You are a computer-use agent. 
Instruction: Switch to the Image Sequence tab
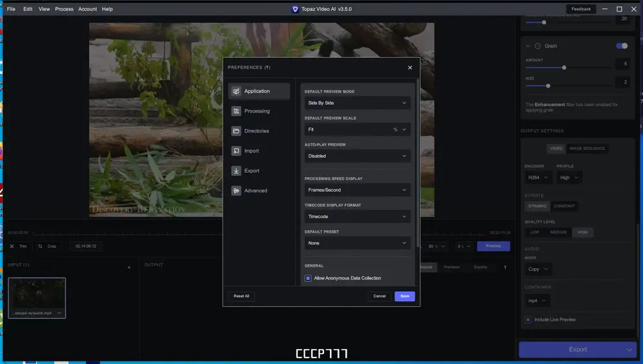click(586, 149)
